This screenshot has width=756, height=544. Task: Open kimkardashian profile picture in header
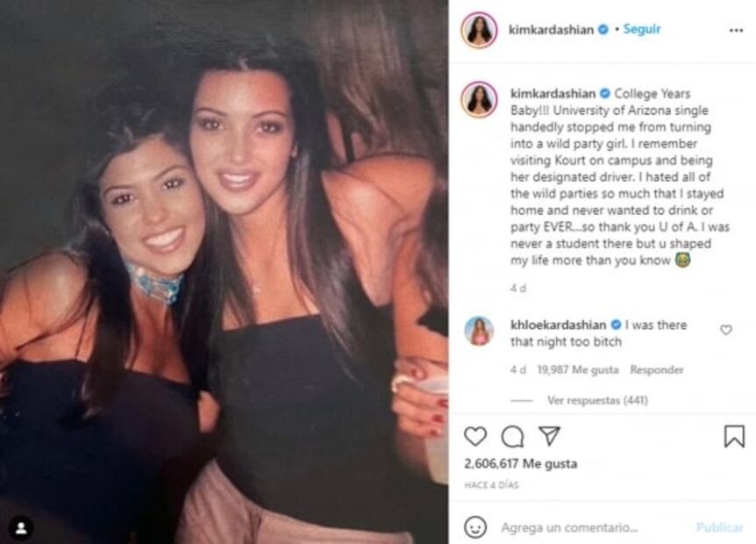coord(479,31)
